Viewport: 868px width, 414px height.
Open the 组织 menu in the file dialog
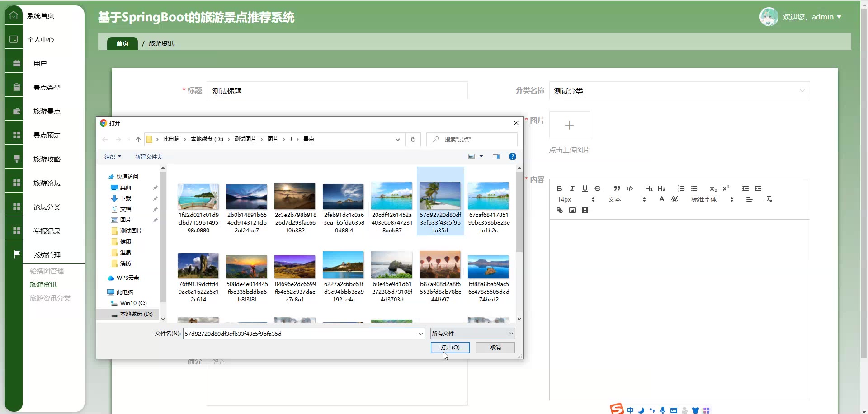[113, 156]
